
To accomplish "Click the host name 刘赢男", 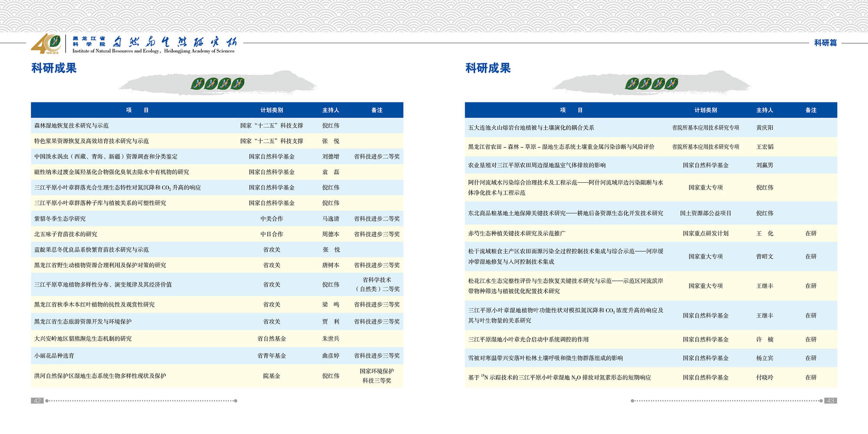I will (x=765, y=165).
